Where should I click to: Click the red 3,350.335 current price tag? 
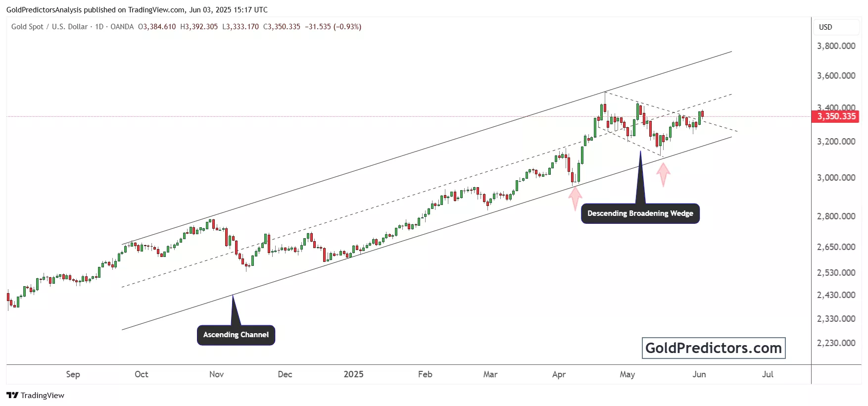click(x=836, y=116)
